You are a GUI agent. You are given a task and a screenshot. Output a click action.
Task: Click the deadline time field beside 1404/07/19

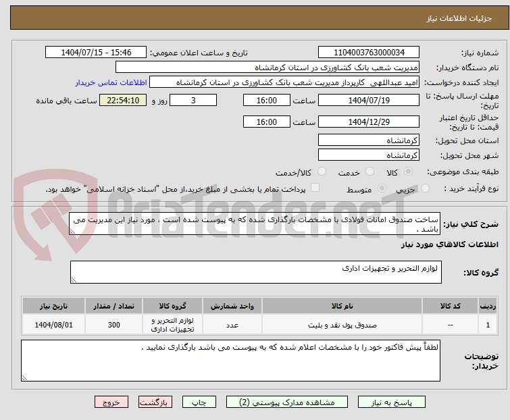pyautogui.click(x=267, y=100)
